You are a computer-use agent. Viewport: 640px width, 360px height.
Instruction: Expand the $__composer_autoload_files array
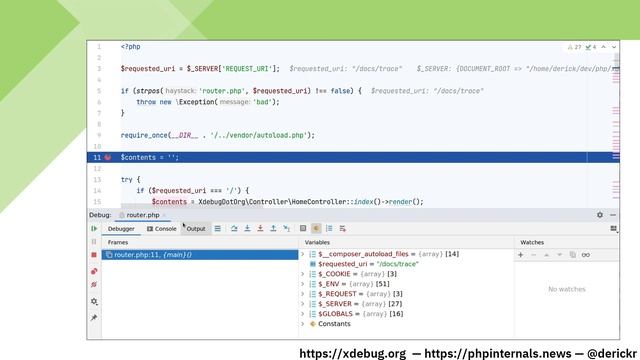click(x=303, y=254)
